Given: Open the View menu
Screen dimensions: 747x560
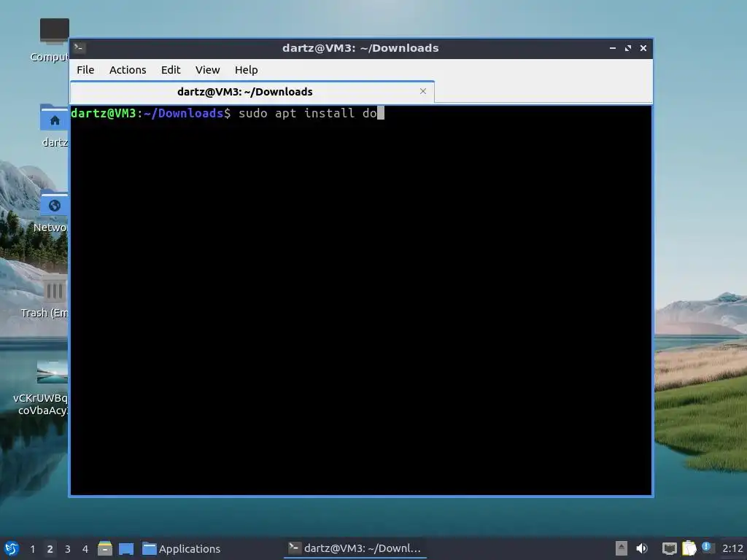Looking at the screenshot, I should pos(207,69).
